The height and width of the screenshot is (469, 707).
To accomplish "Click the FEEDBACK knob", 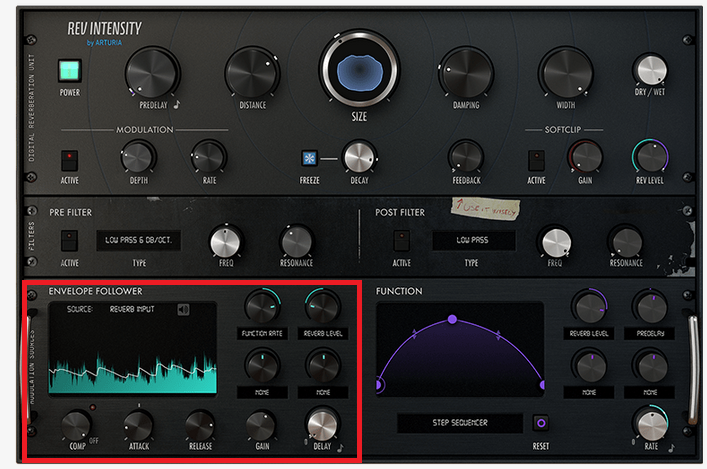I will click(x=466, y=157).
